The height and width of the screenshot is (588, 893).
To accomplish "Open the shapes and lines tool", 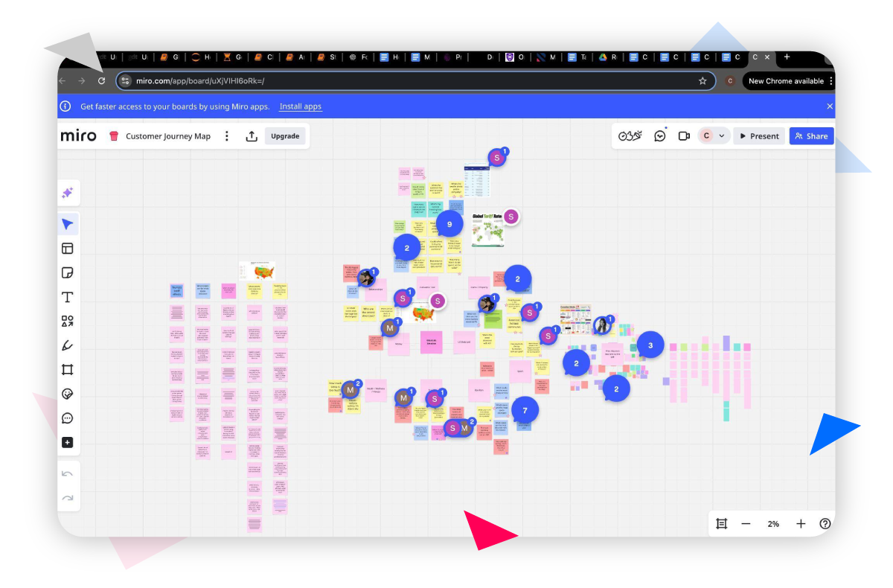I will point(68,322).
